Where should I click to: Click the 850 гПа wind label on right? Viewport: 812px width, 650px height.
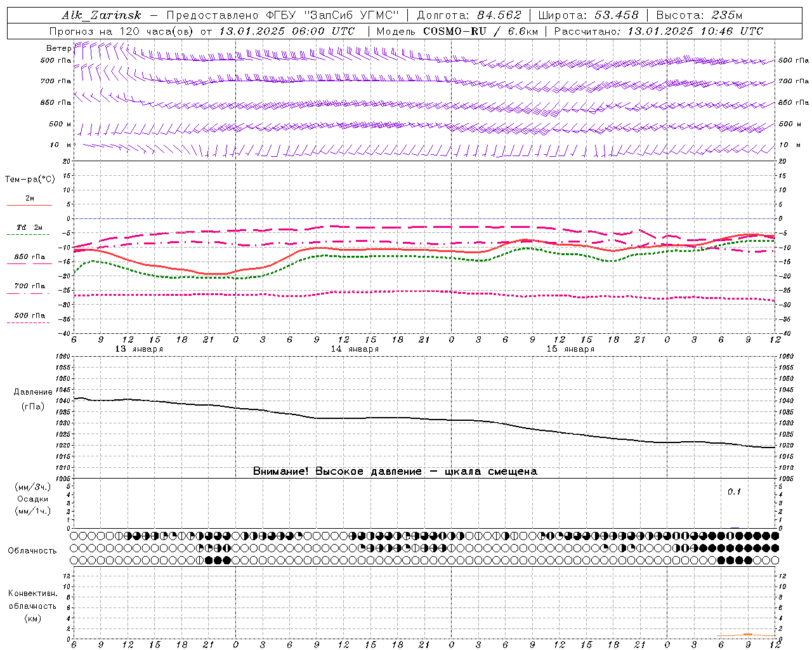point(794,102)
